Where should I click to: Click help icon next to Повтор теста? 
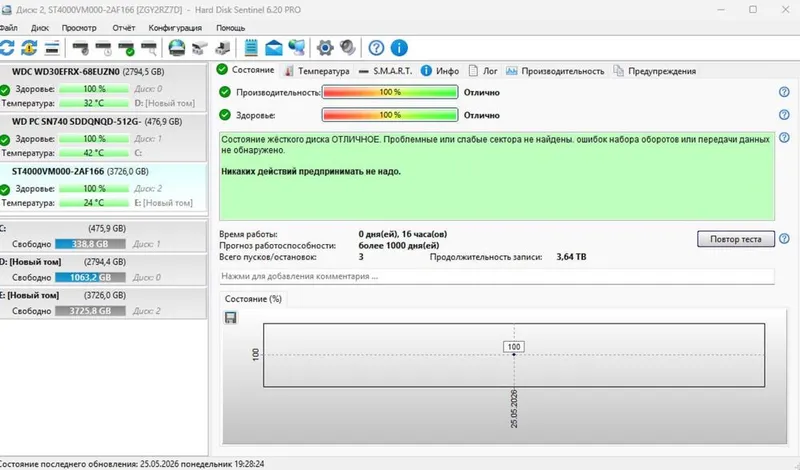click(784, 239)
